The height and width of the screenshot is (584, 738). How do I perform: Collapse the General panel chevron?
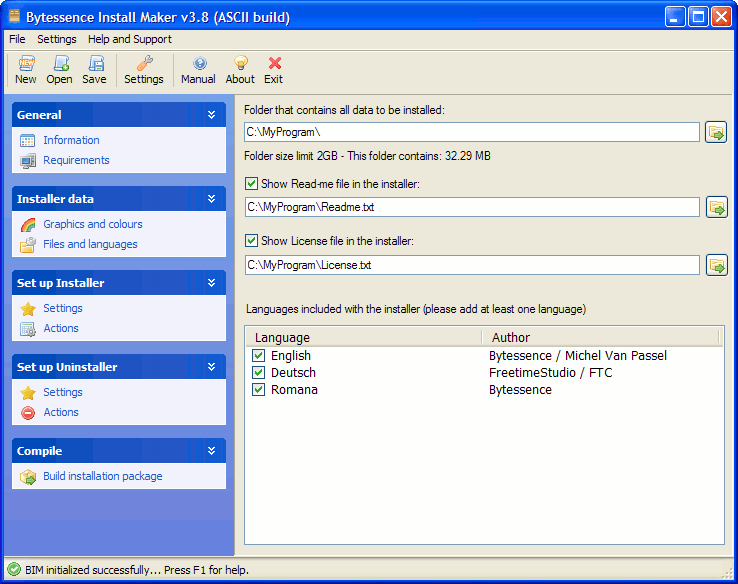point(212,115)
